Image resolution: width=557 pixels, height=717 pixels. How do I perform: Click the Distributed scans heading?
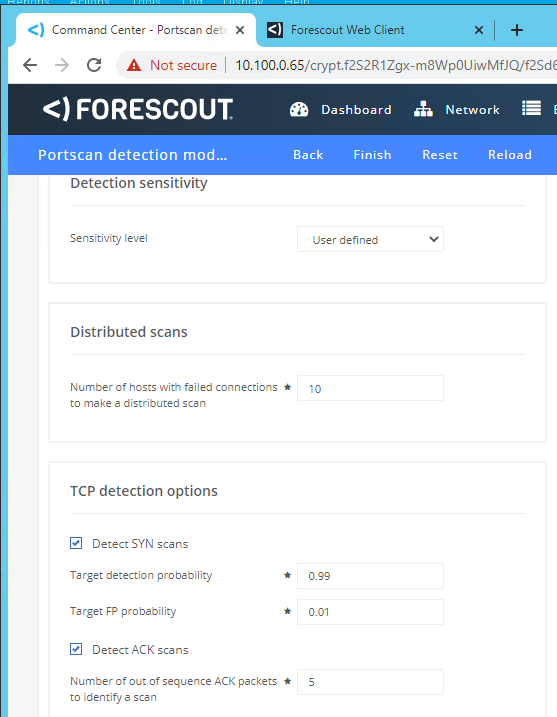tap(129, 332)
